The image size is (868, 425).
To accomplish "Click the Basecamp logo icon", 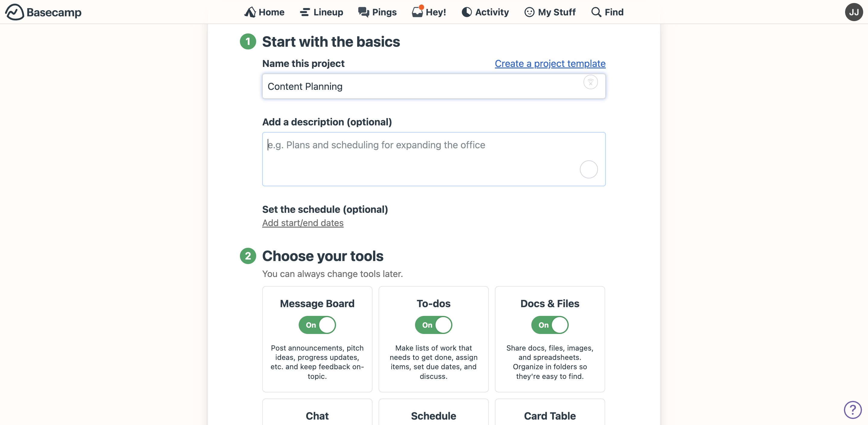I will 14,12.
